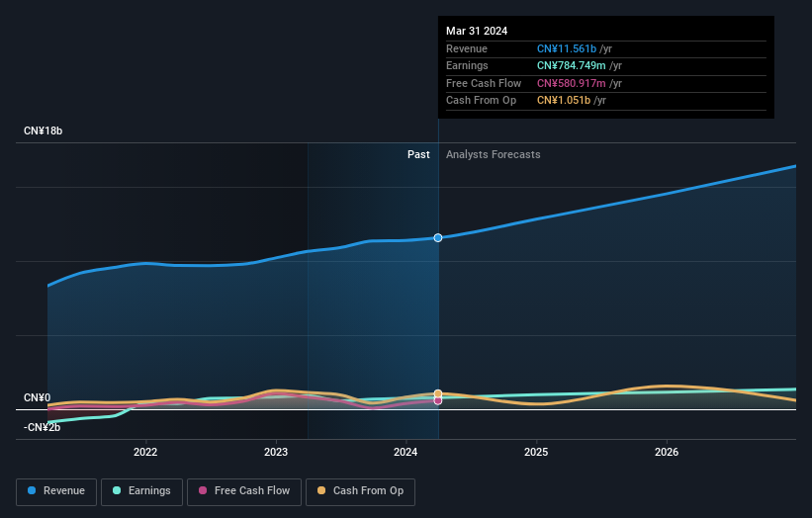Select the blue Revenue data point marker
812x518 pixels.
pos(438,238)
